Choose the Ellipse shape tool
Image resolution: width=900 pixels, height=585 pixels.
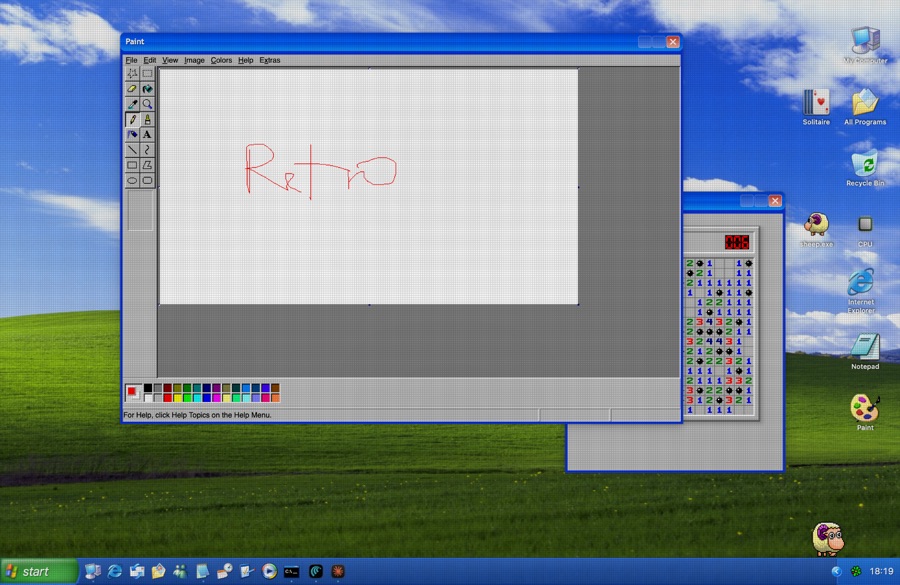click(x=132, y=180)
